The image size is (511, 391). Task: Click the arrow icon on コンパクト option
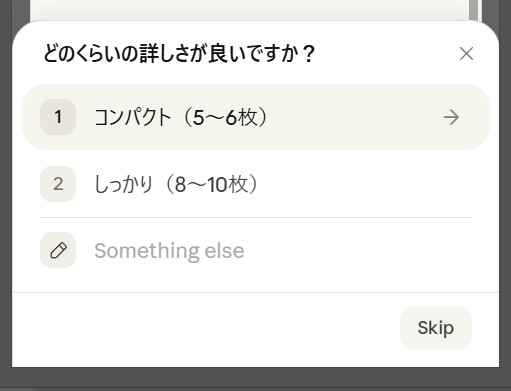[x=451, y=117]
